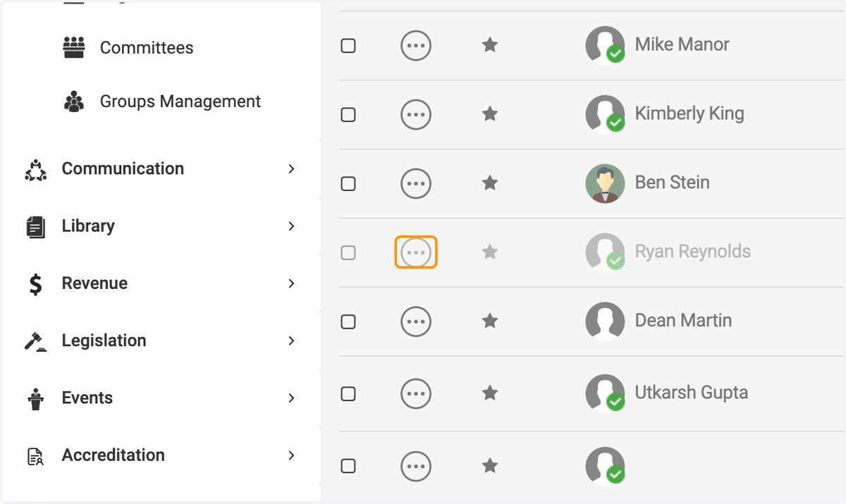Image resolution: width=846 pixels, height=504 pixels.
Task: Select the Library menu label
Action: 88,226
